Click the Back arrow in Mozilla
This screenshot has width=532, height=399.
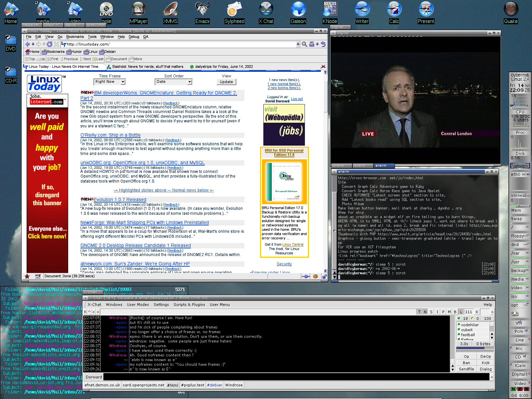click(28, 44)
